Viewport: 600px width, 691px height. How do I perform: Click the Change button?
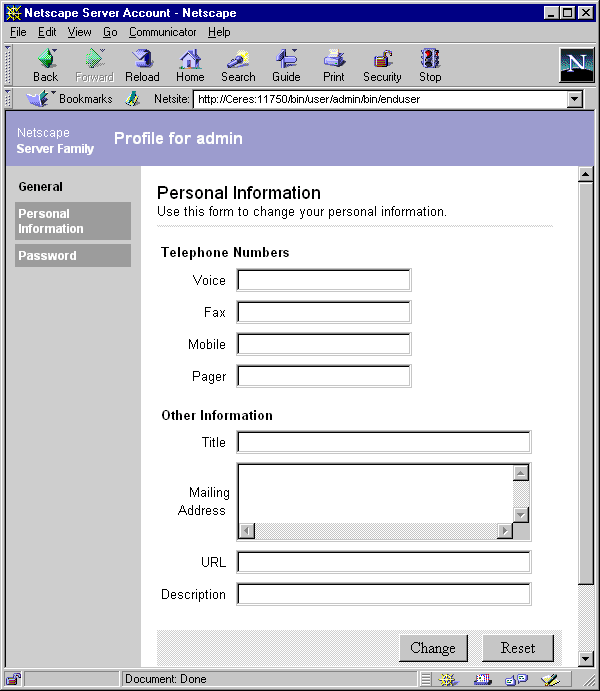[x=433, y=648]
